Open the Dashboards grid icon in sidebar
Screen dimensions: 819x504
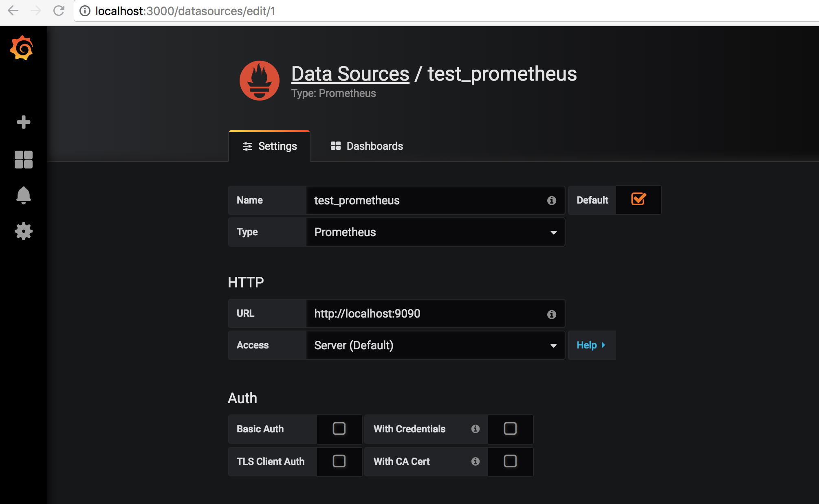[x=24, y=160]
